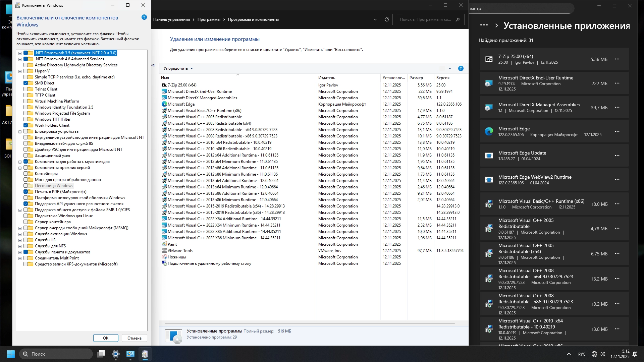The height and width of the screenshot is (362, 644).
Task: Open three-dot menu for 7-Zip 25.00
Action: [617, 59]
